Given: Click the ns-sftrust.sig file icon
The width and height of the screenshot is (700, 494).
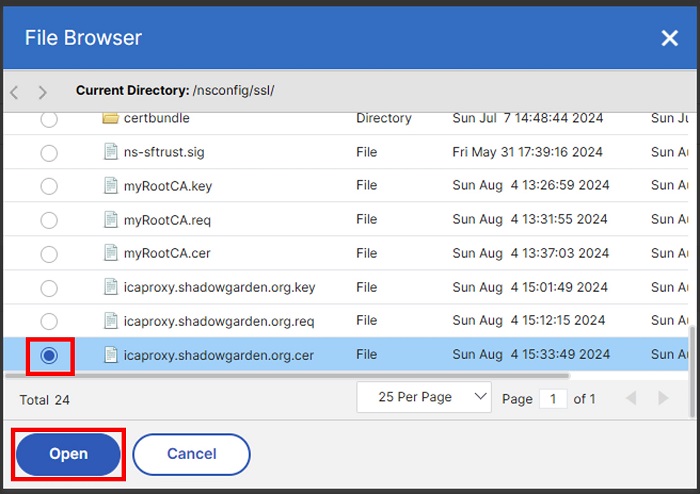Looking at the screenshot, I should (x=111, y=152).
